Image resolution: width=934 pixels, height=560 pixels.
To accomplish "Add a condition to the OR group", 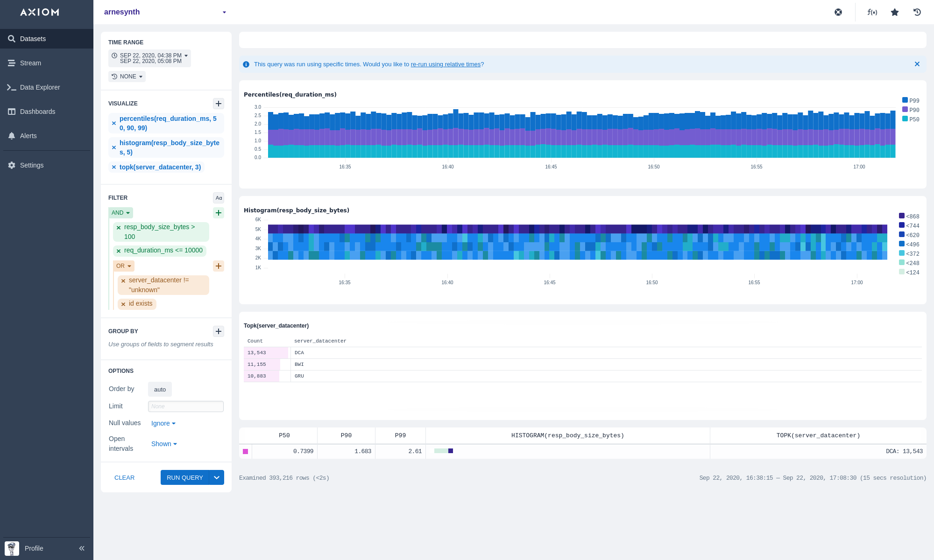I will click(218, 266).
